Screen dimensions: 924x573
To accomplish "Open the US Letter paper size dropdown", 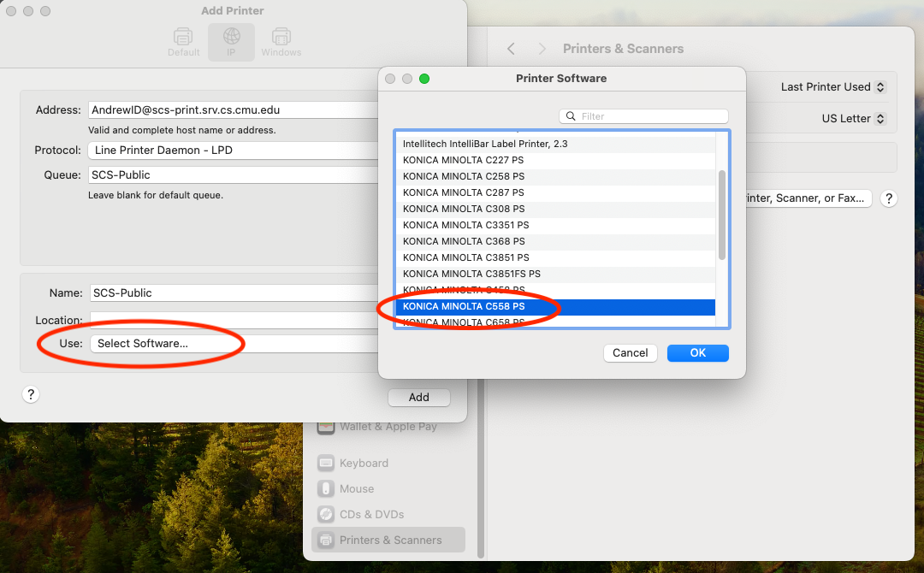I will click(x=853, y=118).
